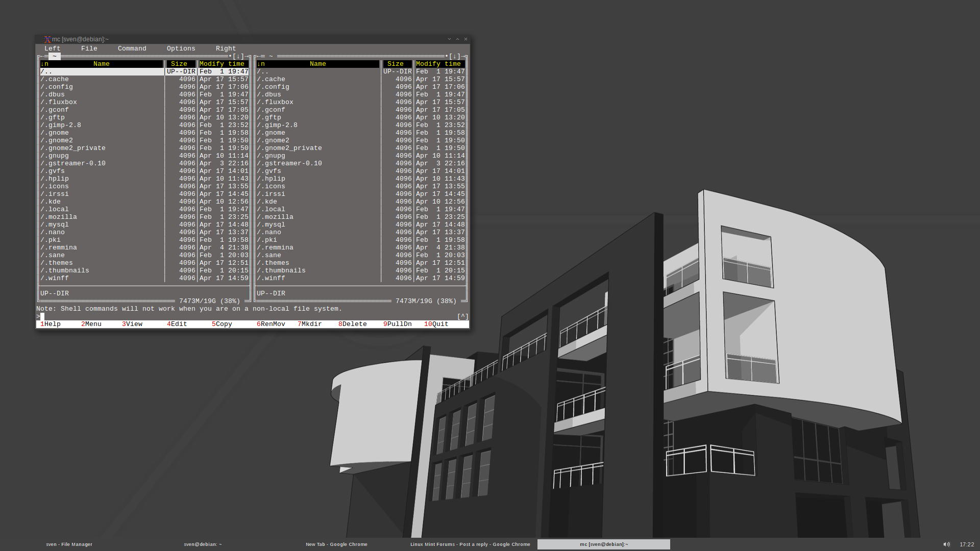Select /.themes in the right panel

point(361,263)
